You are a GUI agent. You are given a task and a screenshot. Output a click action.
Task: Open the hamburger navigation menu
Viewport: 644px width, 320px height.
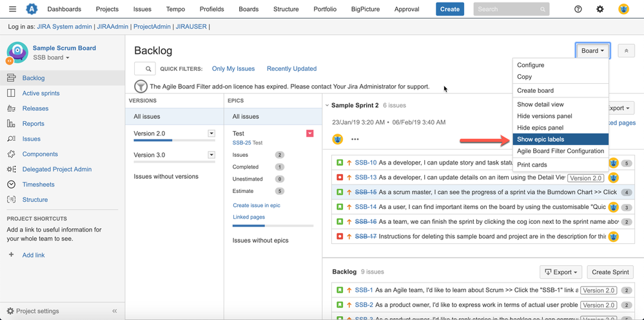[13, 9]
